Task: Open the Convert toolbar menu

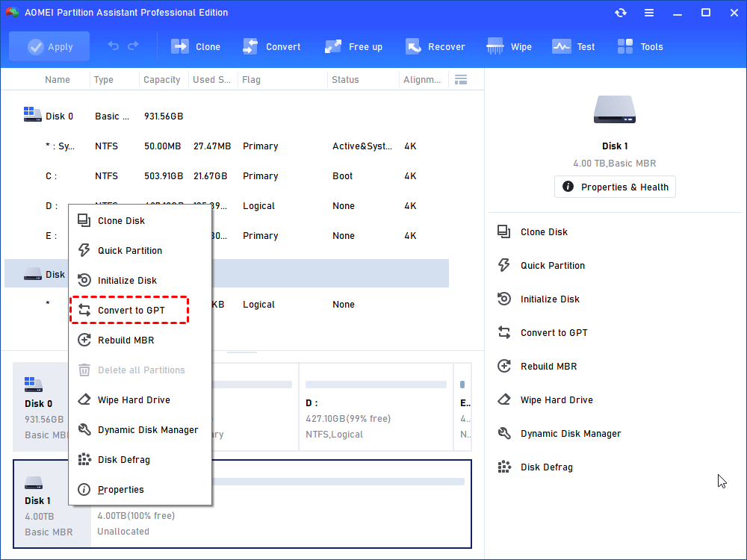Action: pyautogui.click(x=272, y=46)
